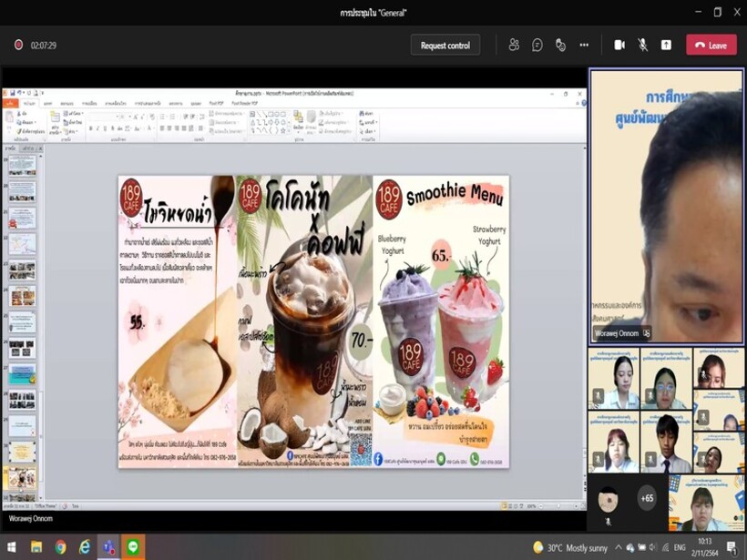747x560 pixels.
Task: Click the Cut scissors icon
Action: (19, 115)
